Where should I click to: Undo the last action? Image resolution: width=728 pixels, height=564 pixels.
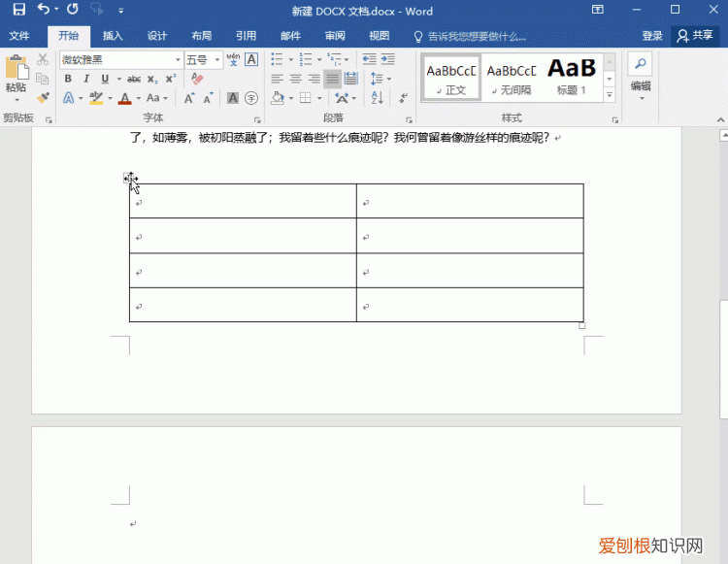(44, 10)
